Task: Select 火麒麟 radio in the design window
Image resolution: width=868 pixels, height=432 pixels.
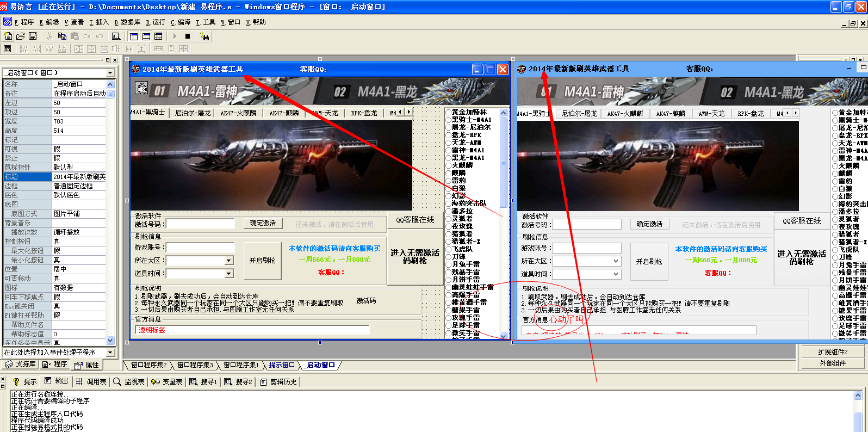Action: pyautogui.click(x=449, y=165)
